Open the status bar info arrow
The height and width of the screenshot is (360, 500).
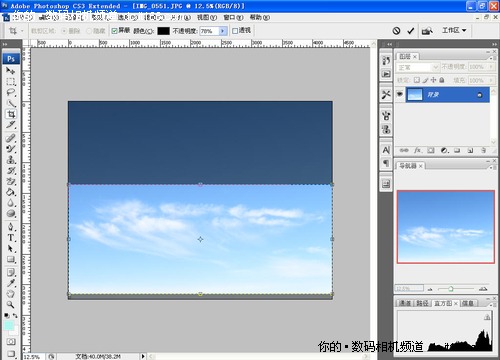pyautogui.click(x=143, y=356)
